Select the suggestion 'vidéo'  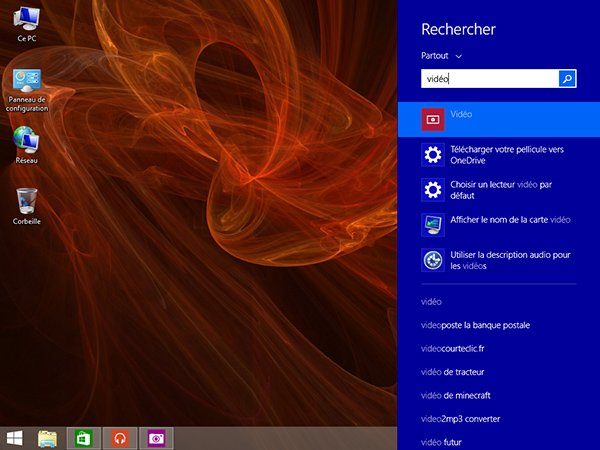click(x=431, y=302)
